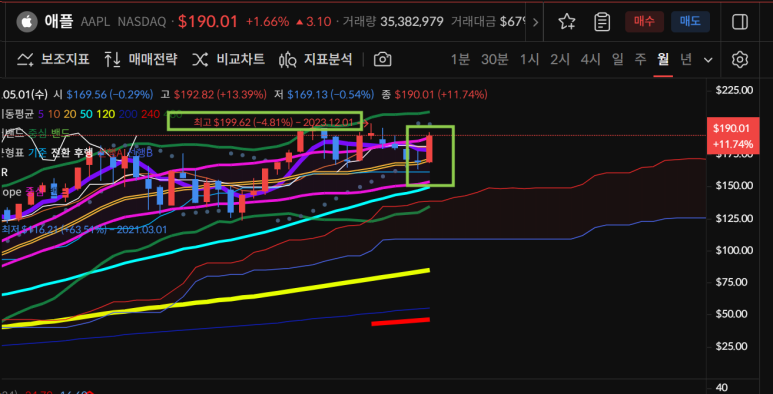Open the timeframe dropdown chevron after 년
Screen dimensions: 773x394
[x=708, y=60]
